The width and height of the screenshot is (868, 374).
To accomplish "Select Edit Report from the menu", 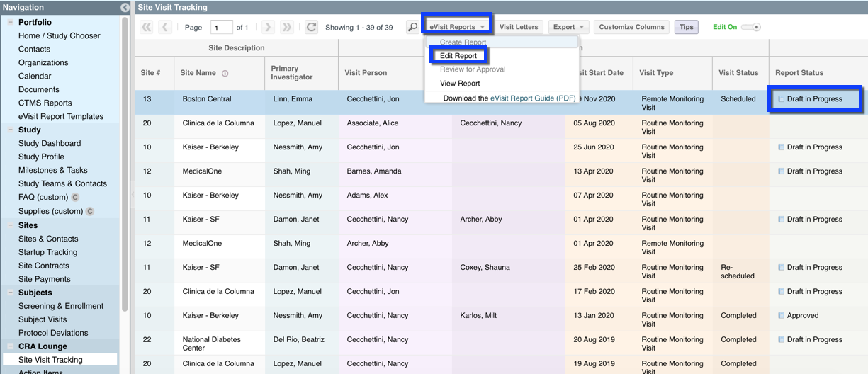I will point(458,56).
